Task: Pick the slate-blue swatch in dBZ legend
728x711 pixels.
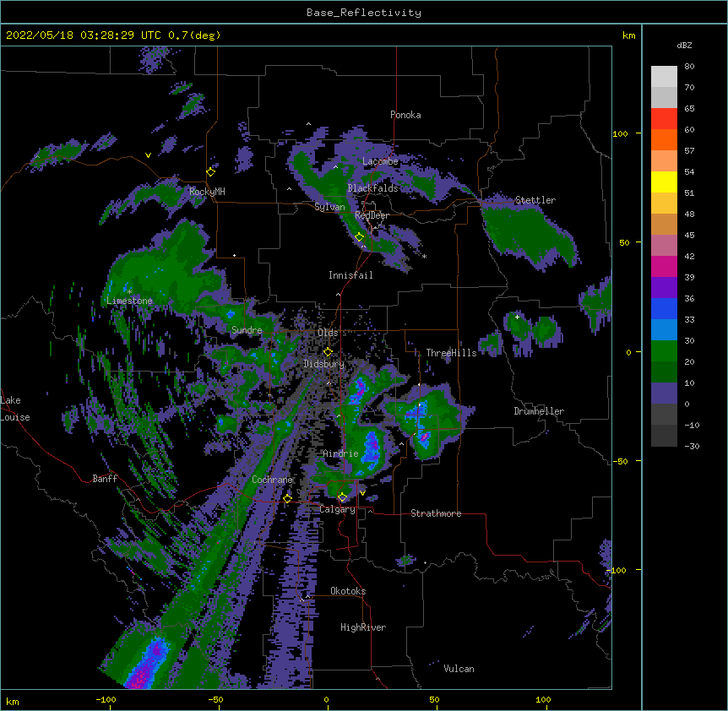Action: click(664, 393)
